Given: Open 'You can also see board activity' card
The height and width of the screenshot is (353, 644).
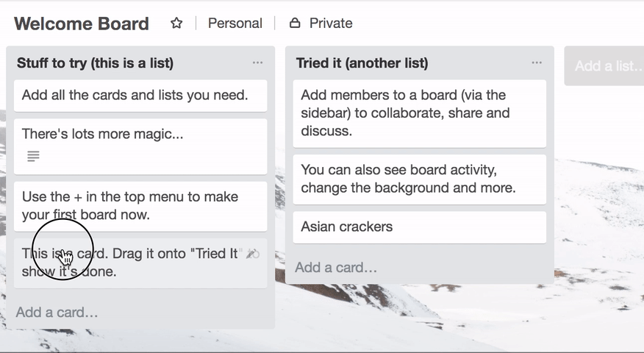Looking at the screenshot, I should (419, 179).
